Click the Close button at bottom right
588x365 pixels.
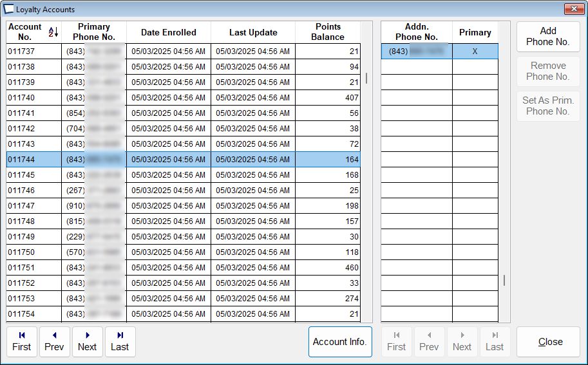(549, 341)
